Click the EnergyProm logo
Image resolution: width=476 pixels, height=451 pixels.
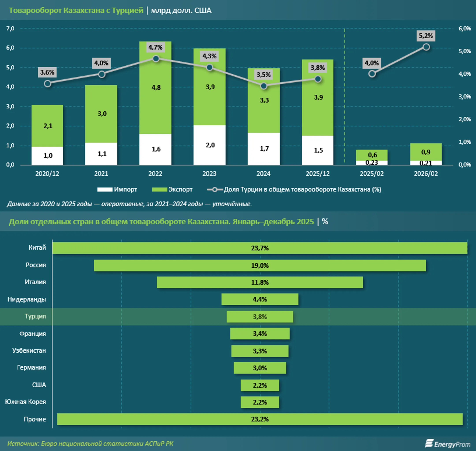coord(447,444)
